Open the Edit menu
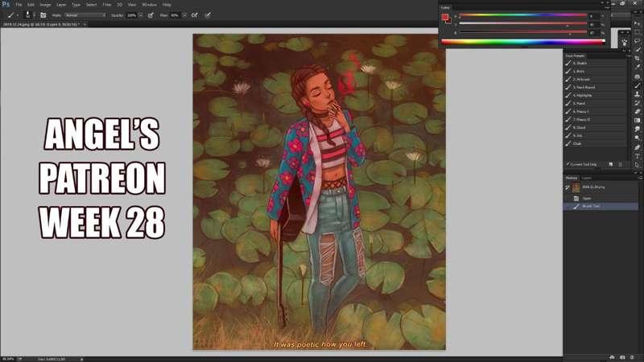Image resolution: width=644 pixels, height=362 pixels. (x=31, y=5)
